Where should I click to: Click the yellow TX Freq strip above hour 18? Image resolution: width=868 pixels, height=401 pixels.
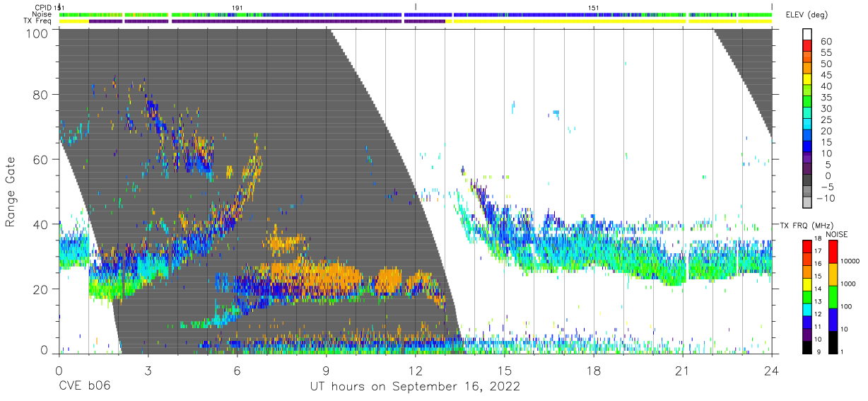click(569, 21)
